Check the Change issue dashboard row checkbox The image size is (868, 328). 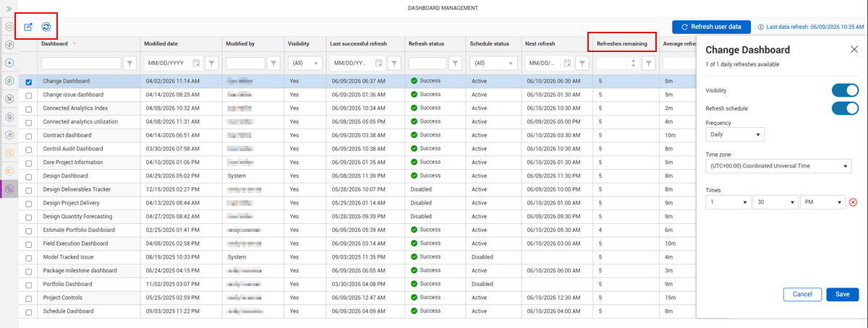(x=29, y=95)
